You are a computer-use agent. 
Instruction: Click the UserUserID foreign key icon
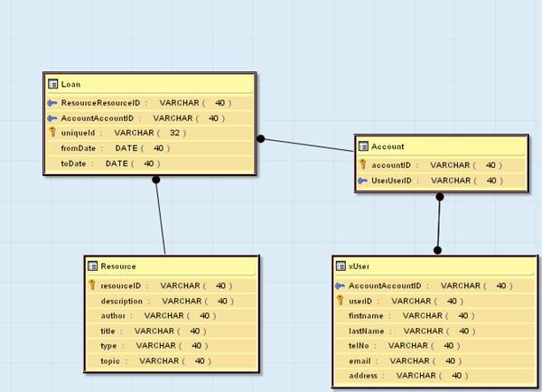pyautogui.click(x=363, y=181)
